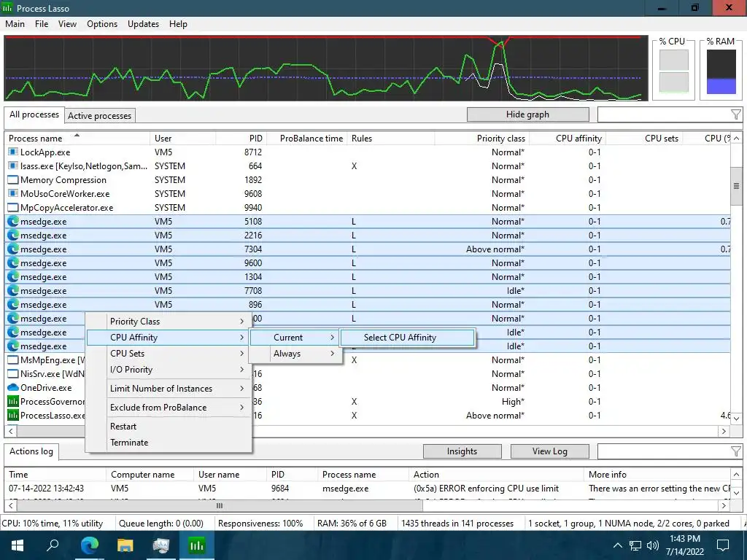Image resolution: width=747 pixels, height=560 pixels.
Task: Show hidden system tray icons
Action: (617, 545)
